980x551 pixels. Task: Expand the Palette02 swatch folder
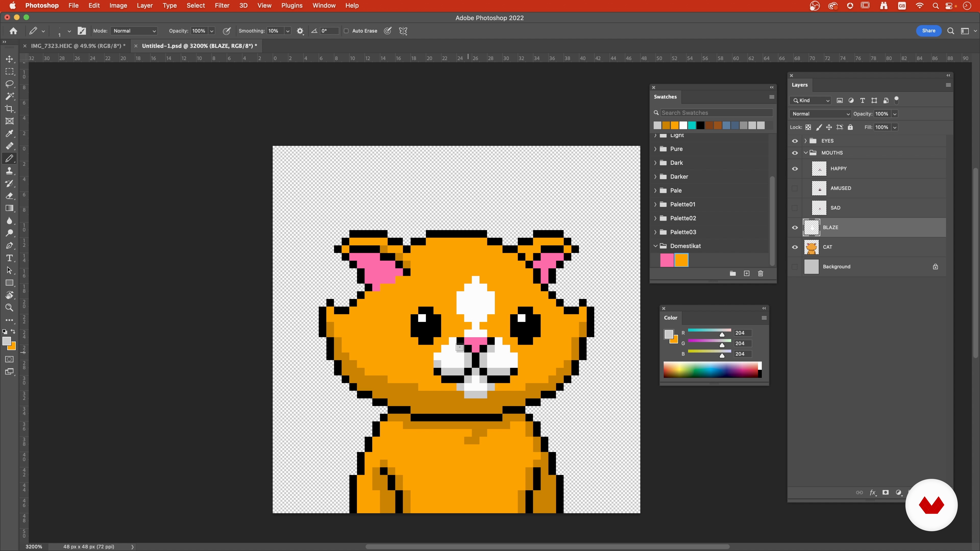(655, 218)
